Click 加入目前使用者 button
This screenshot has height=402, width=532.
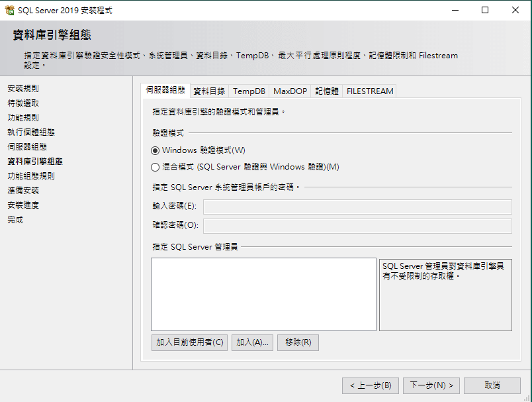coord(190,342)
